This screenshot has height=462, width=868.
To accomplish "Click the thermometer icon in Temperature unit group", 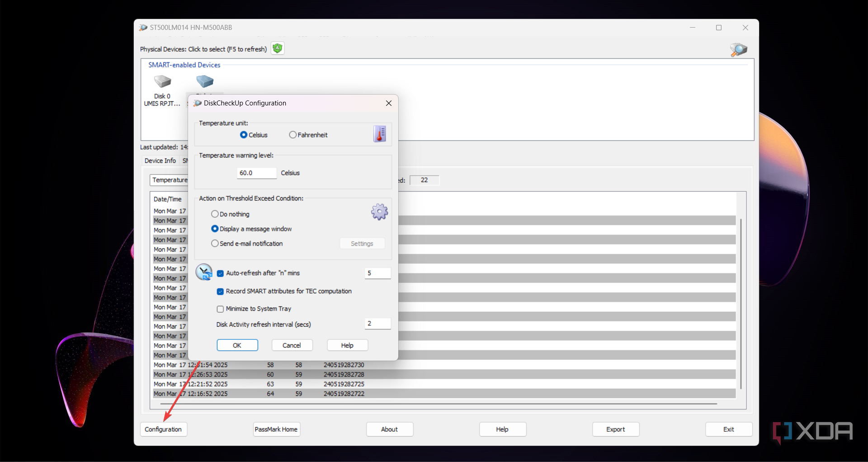I will pyautogui.click(x=380, y=134).
